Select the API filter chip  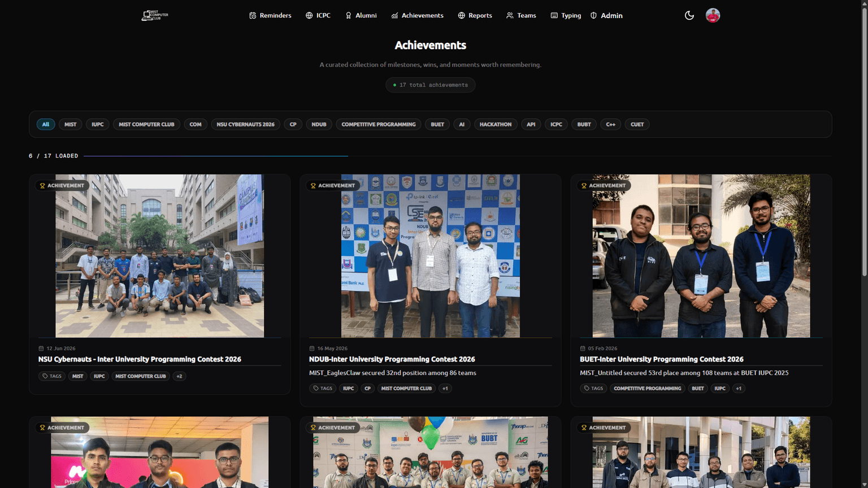(x=531, y=124)
